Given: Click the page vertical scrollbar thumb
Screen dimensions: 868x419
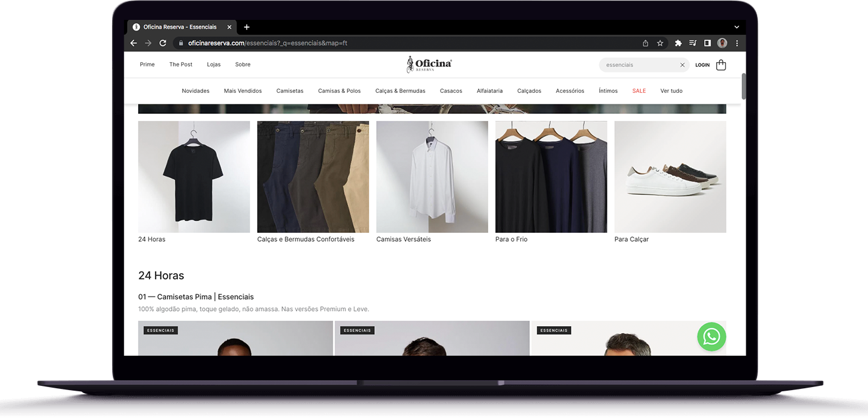Looking at the screenshot, I should pyautogui.click(x=744, y=86).
